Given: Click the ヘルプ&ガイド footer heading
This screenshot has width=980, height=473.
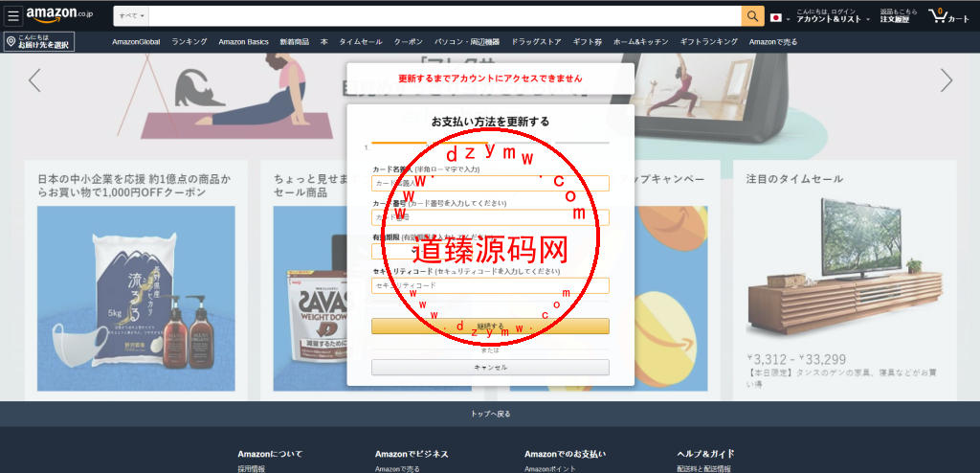Looking at the screenshot, I should pyautogui.click(x=705, y=454).
